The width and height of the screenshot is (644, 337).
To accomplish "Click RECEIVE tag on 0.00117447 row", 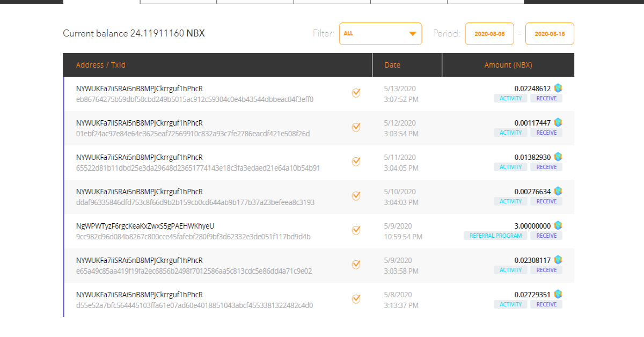I will (x=546, y=133).
